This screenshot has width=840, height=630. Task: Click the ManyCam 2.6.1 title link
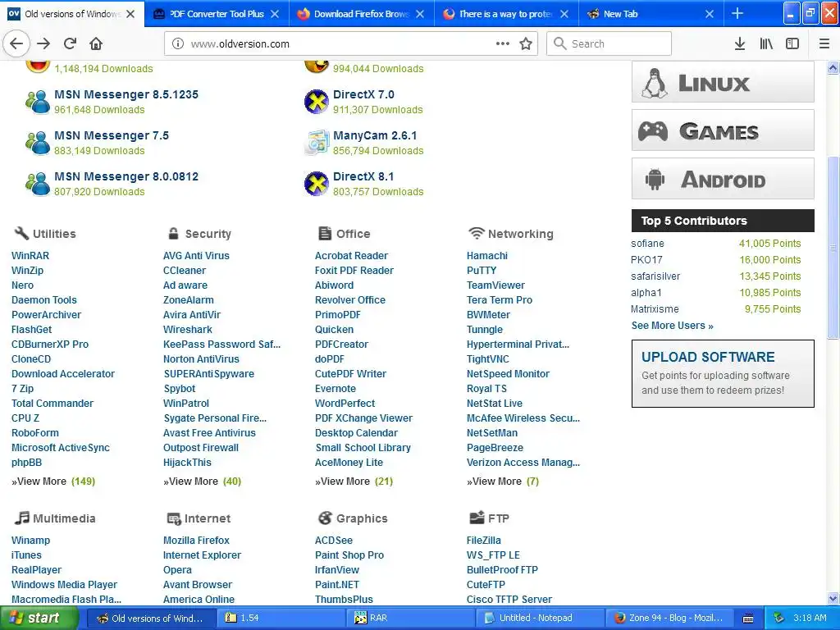(x=375, y=135)
